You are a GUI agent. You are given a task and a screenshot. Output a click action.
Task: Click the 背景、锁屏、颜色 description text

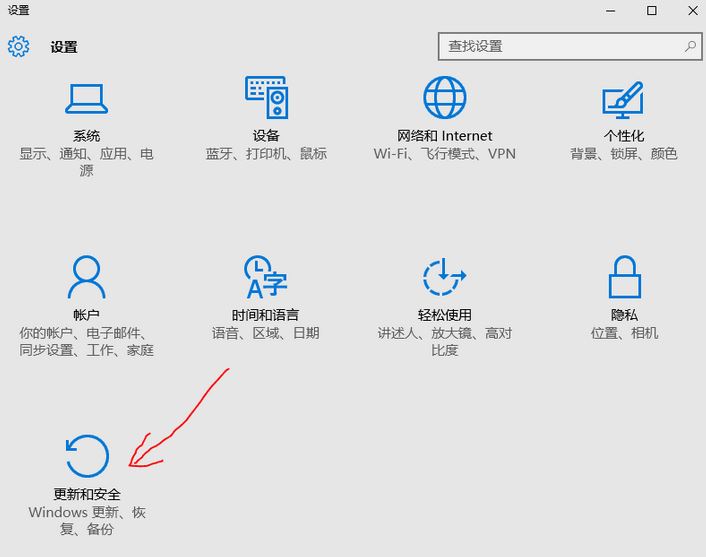click(624, 154)
